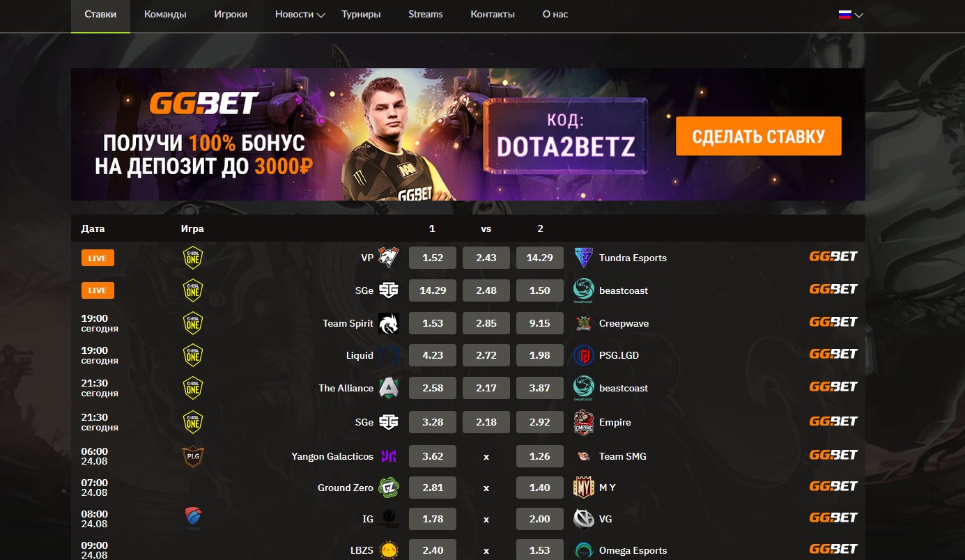Screen dimensions: 965x560
Task: Click the ESL One icon in Liquid row
Action: point(193,355)
